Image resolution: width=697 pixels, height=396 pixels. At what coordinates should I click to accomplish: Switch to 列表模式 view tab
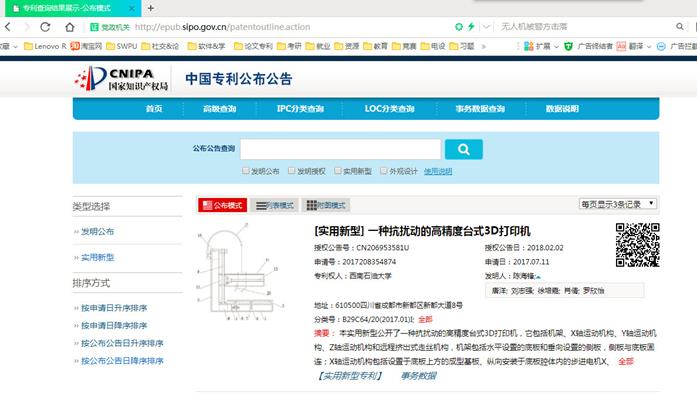tap(275, 205)
